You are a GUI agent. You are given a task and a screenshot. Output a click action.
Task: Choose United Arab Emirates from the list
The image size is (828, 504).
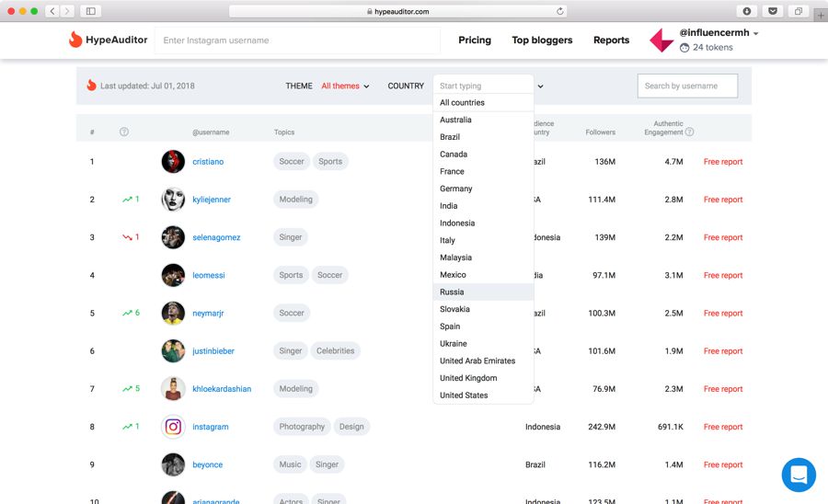click(483, 361)
